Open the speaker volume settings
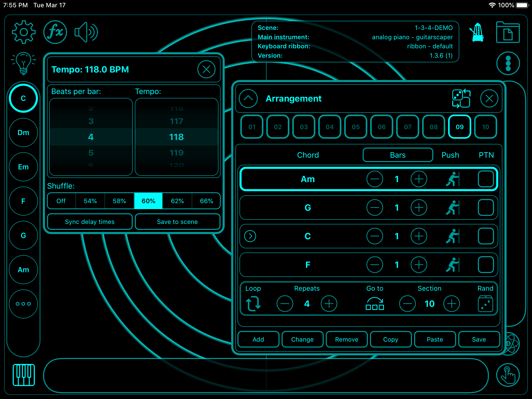Screen dimensions: 532x399 coord(86,32)
